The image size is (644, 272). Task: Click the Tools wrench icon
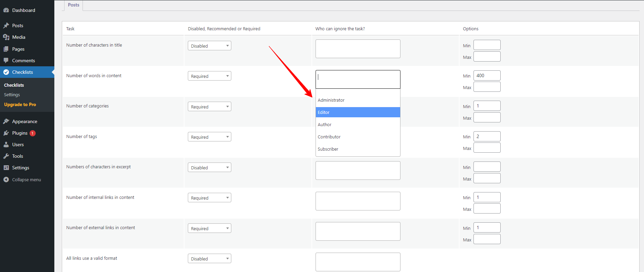click(6, 156)
